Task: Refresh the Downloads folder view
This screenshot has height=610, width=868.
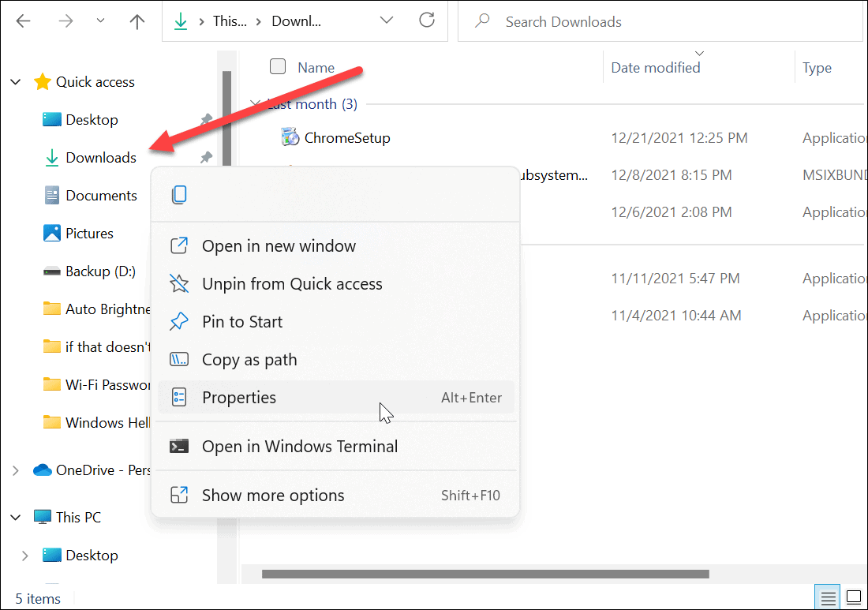Action: point(426,21)
